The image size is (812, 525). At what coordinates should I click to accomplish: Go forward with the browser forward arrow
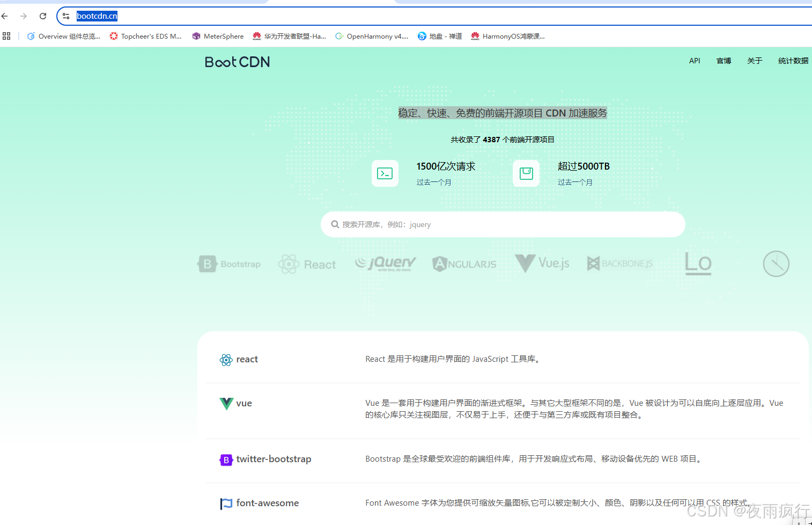point(24,16)
